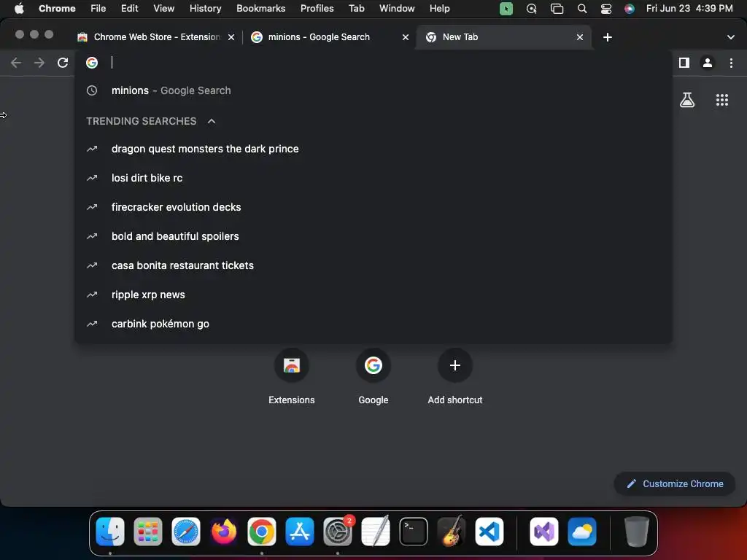Open Spotlight search in menu bar
The image size is (747, 560).
(581, 9)
